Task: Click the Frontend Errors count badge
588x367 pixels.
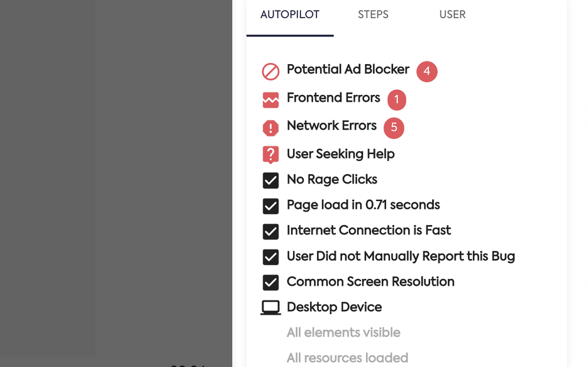Action: tap(396, 99)
